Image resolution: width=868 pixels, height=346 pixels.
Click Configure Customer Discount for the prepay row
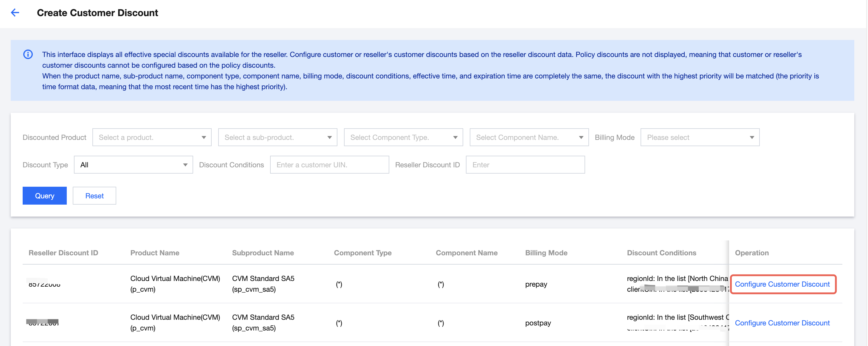click(782, 284)
